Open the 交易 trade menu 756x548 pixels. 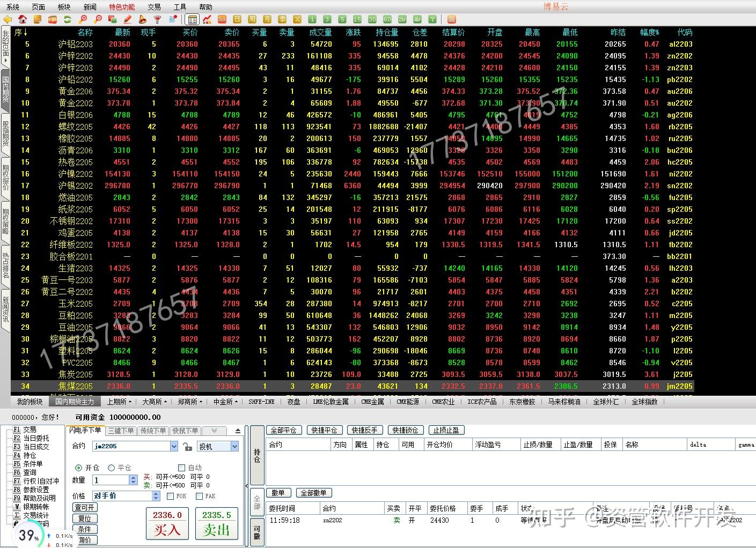coord(155,7)
